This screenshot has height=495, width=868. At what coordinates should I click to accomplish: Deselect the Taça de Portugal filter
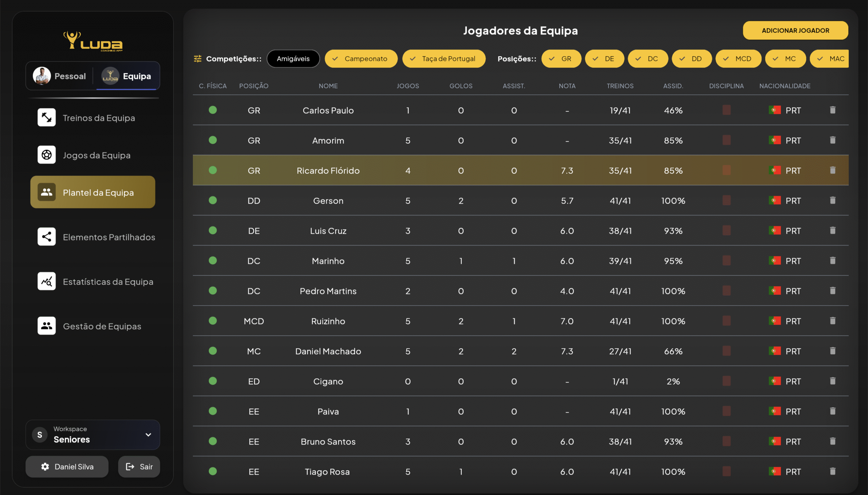pos(443,59)
